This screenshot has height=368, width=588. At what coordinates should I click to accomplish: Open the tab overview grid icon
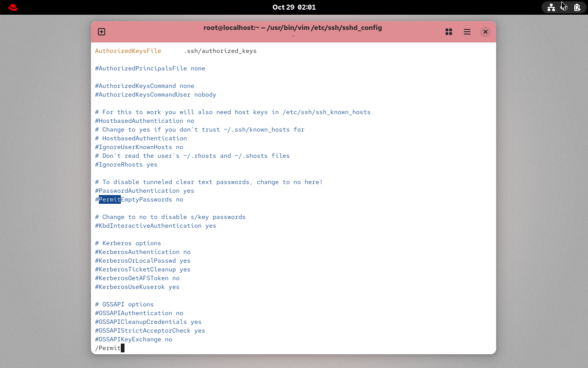click(x=448, y=32)
